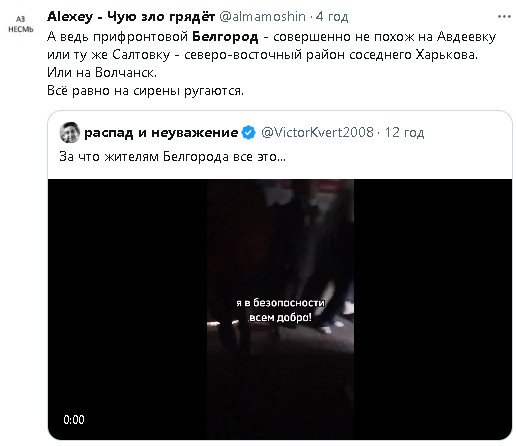516x446 pixels.
Task: Click the blue verified badge
Action: [248, 132]
